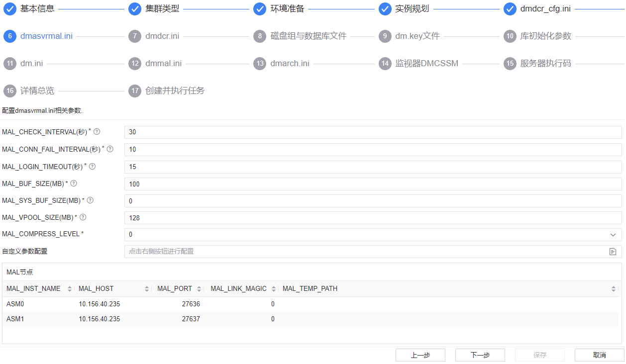Viewport: 626px width, 364px height.
Task: Click step number 17 circle icon
Action: (135, 91)
